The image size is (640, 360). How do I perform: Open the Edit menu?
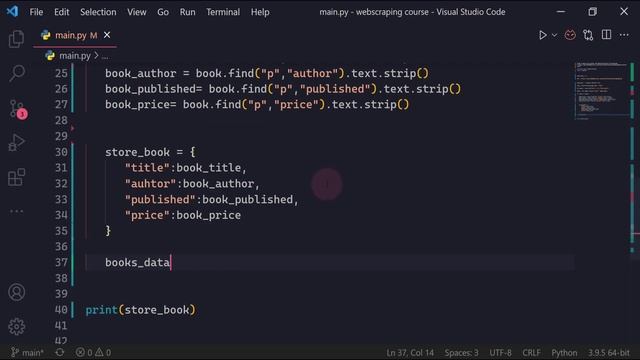pos(62,12)
